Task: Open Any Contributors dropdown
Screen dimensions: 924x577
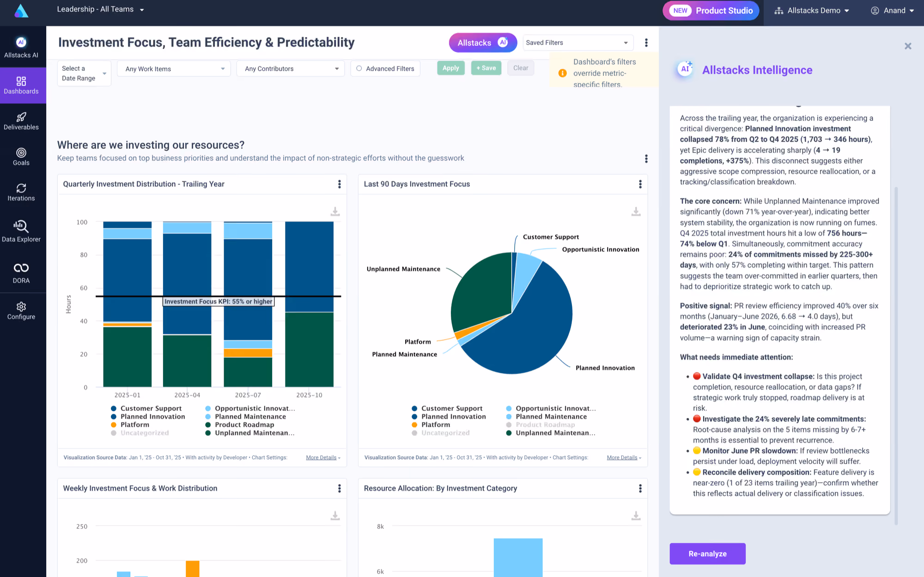Action: [x=291, y=68]
